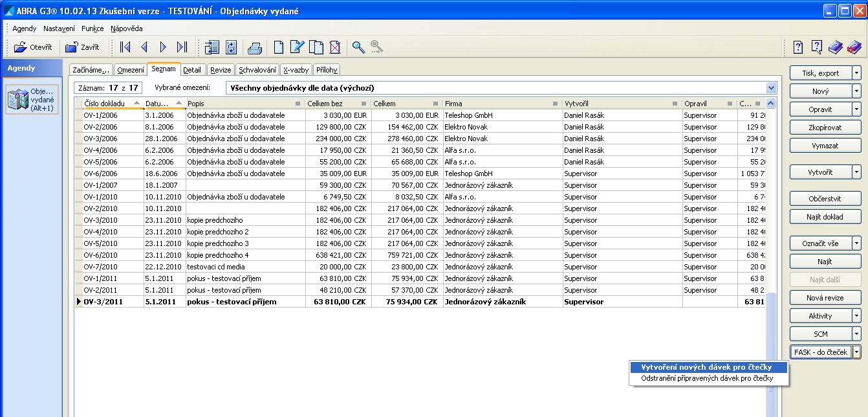868x417 pixels.
Task: Click the last record navigation icon
Action: [x=182, y=47]
